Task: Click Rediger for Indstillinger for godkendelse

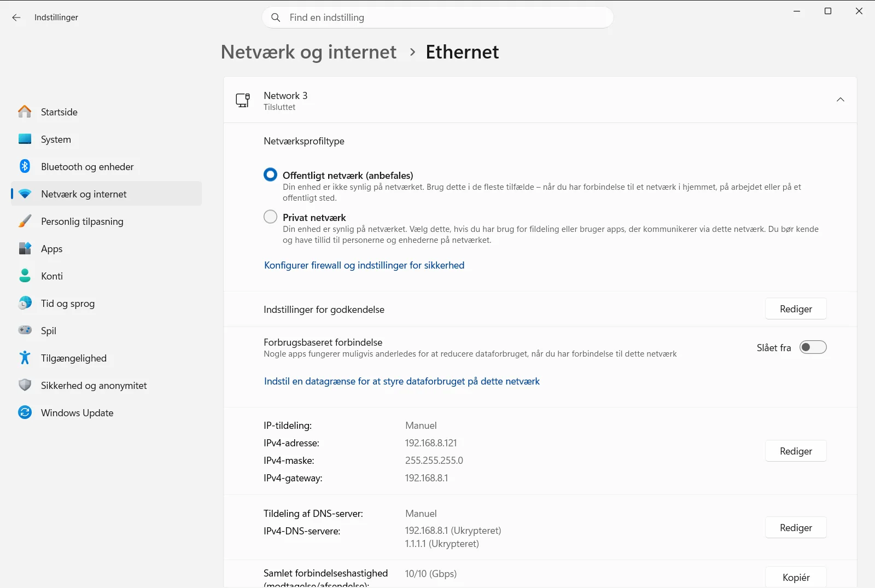Action: (x=796, y=309)
